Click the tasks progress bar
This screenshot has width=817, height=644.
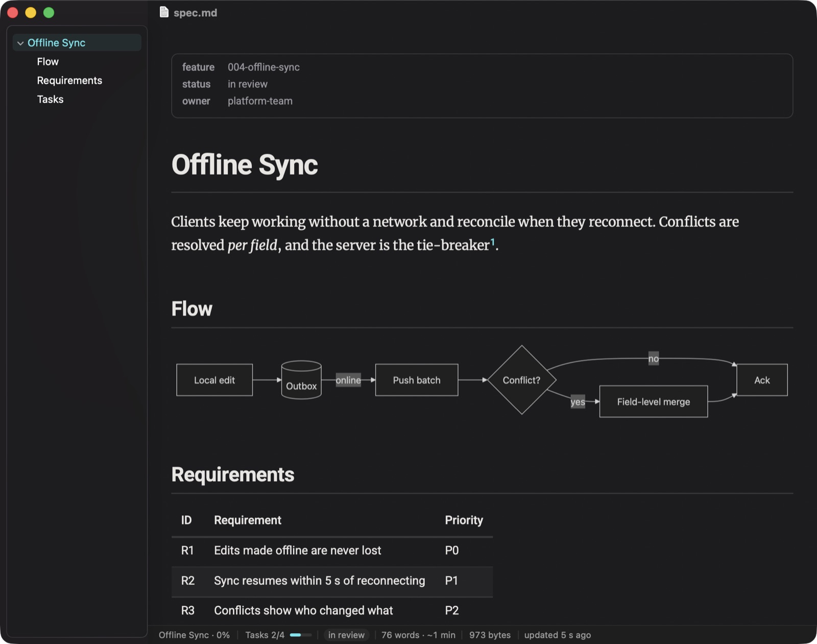point(300,635)
